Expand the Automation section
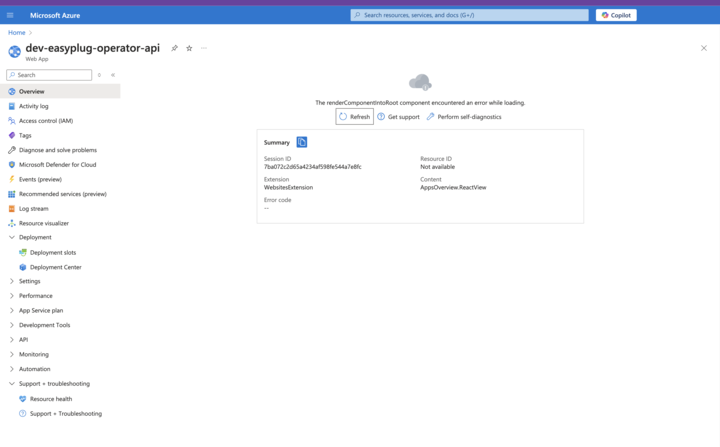Screen dimensions: 720x447 pyautogui.click(x=12, y=369)
